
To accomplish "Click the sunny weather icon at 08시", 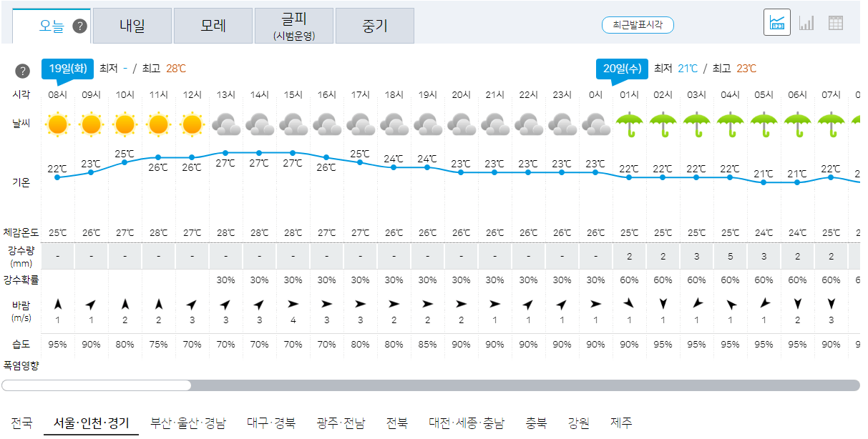I will [x=57, y=123].
